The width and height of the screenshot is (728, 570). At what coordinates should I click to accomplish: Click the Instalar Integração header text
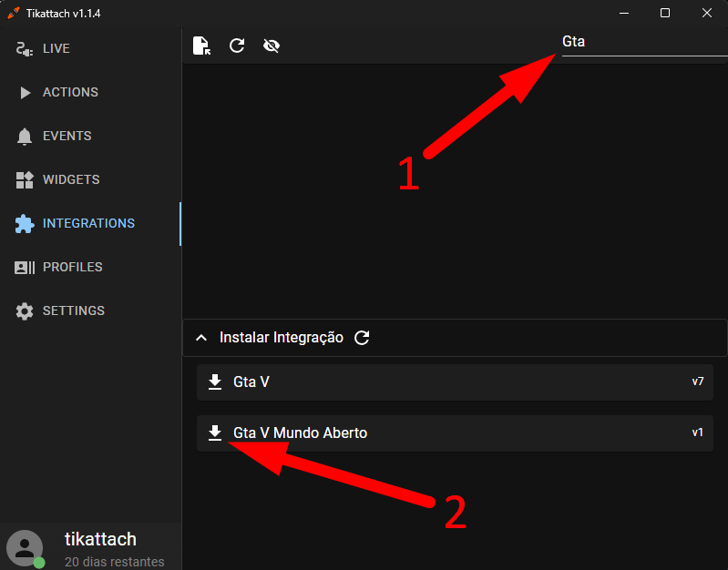click(282, 338)
